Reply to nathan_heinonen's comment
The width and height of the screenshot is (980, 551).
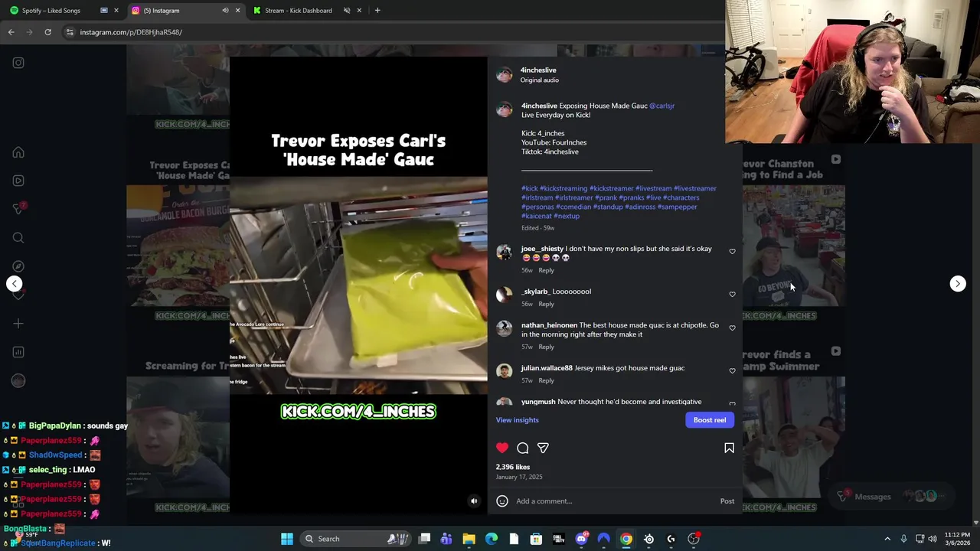point(546,347)
